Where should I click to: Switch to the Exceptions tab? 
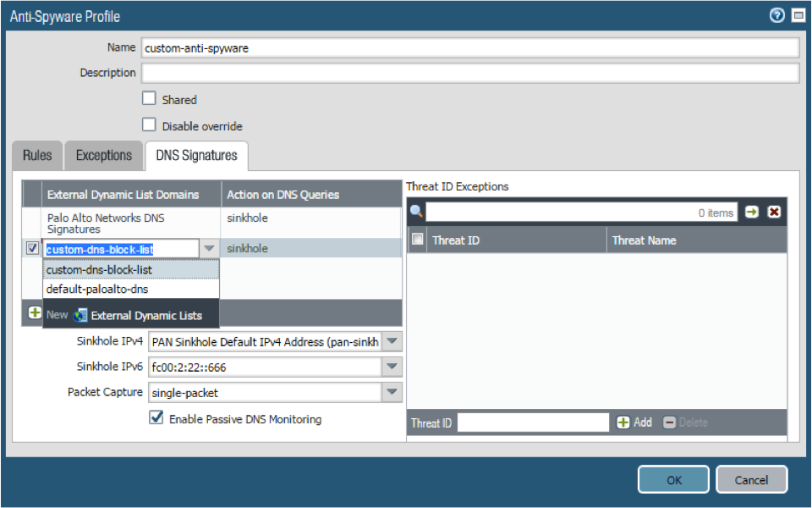tap(103, 156)
